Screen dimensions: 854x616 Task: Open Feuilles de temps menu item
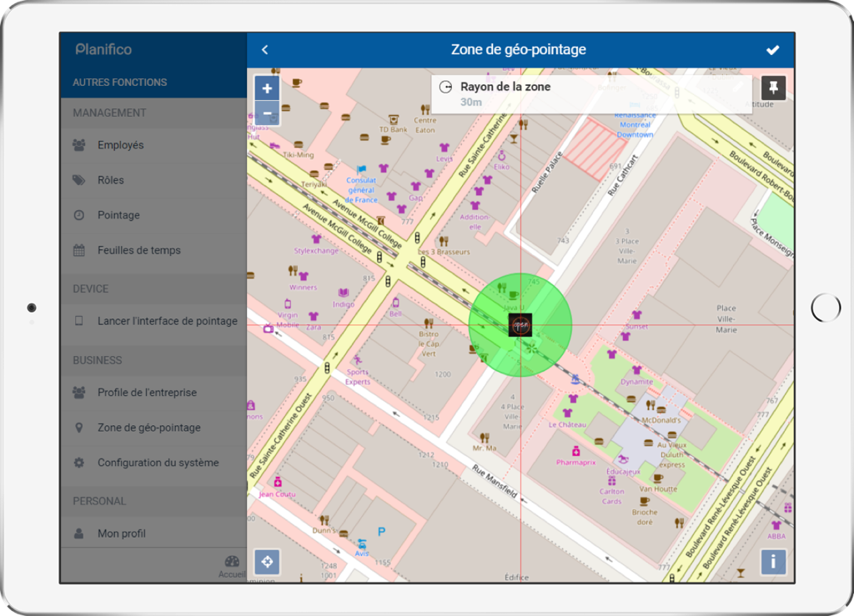(x=153, y=250)
